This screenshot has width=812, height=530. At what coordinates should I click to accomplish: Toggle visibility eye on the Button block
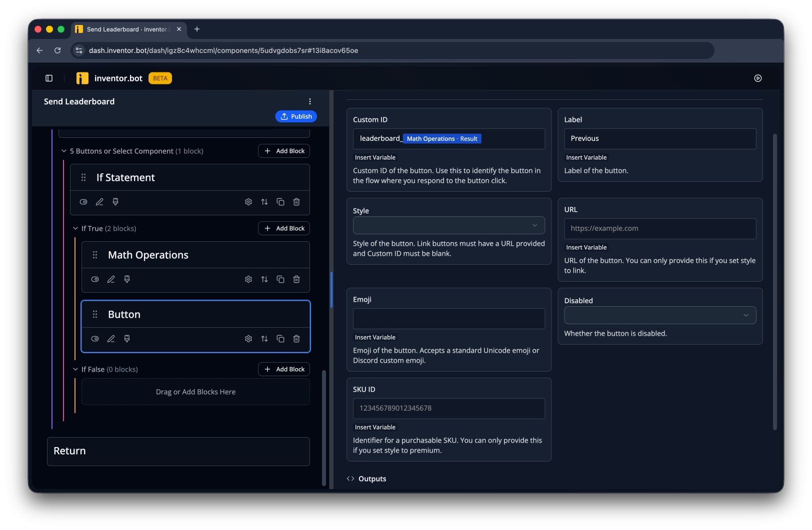click(x=95, y=339)
